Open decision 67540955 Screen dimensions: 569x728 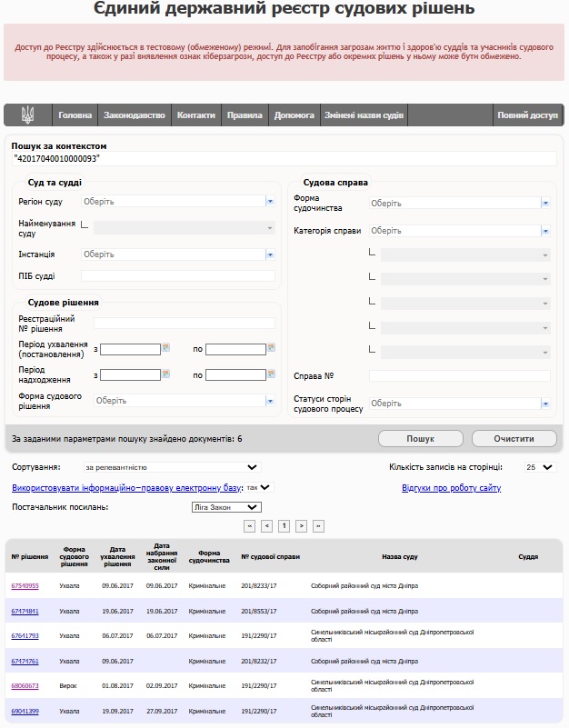(25, 586)
